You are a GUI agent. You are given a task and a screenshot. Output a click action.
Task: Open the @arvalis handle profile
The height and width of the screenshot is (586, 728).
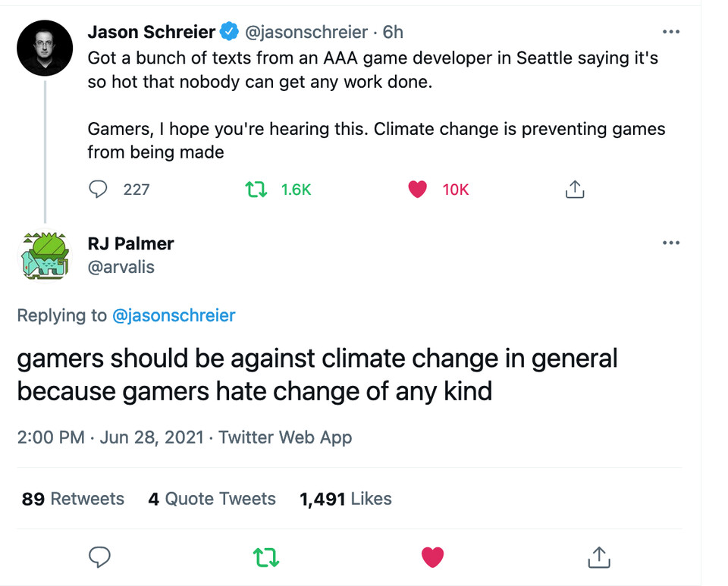(121, 267)
